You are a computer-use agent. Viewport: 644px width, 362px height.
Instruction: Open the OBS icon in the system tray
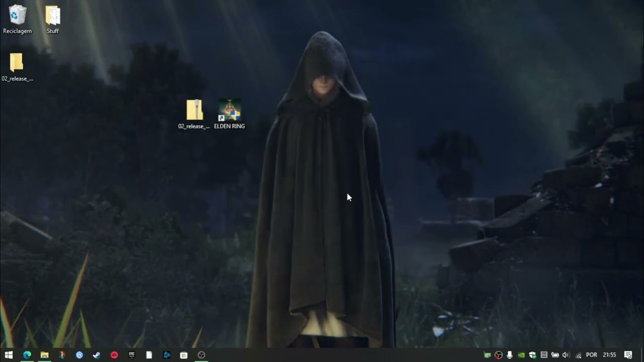click(499, 355)
